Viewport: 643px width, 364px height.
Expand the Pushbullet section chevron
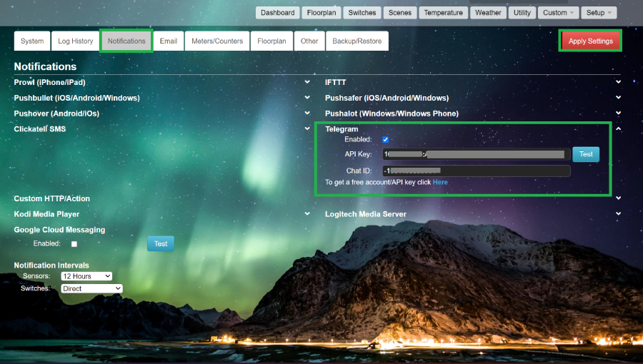(x=306, y=98)
